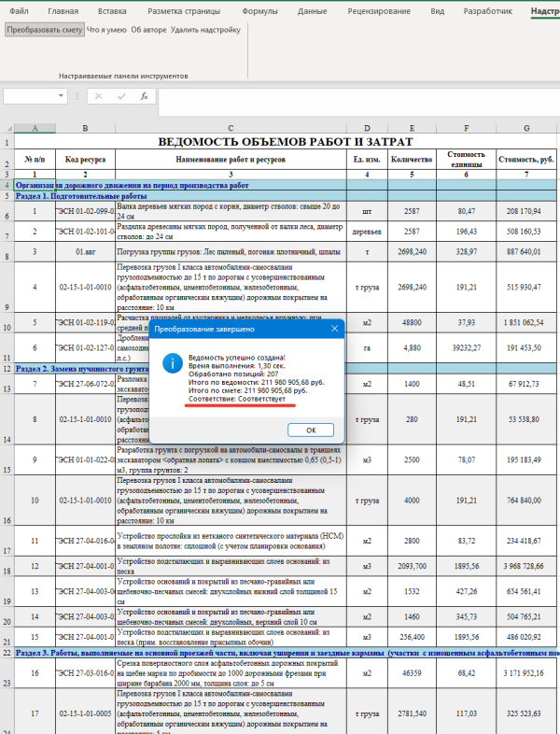This screenshot has height=734, width=560.
Task: Switch to the Главная ribbon tab
Action: click(x=63, y=10)
